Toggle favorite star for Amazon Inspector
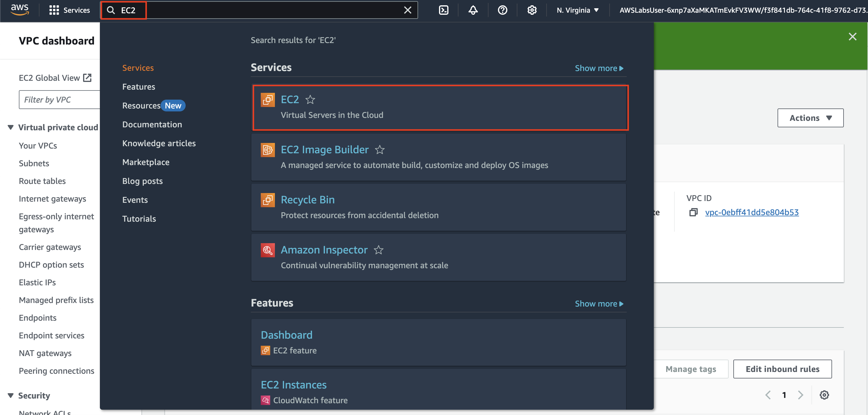 tap(379, 250)
